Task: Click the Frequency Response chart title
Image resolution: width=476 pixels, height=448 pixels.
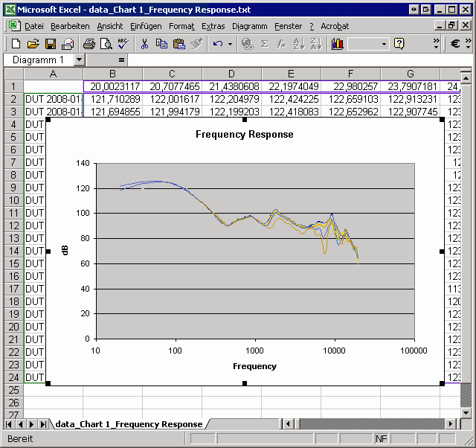Action: [x=245, y=134]
